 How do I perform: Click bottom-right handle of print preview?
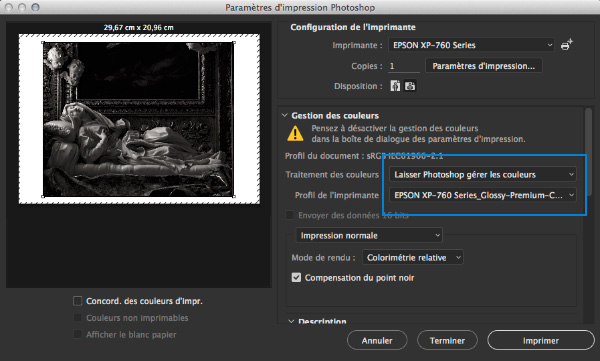pyautogui.click(x=234, y=197)
